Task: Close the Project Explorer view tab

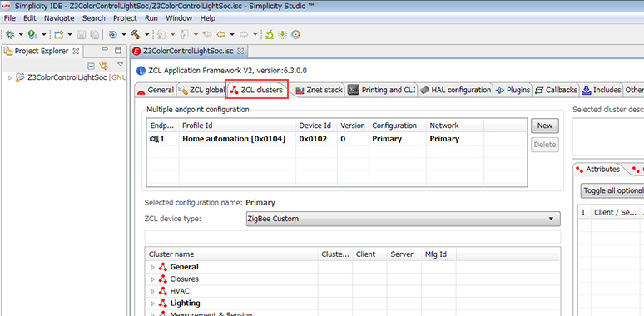Action: pos(76,52)
